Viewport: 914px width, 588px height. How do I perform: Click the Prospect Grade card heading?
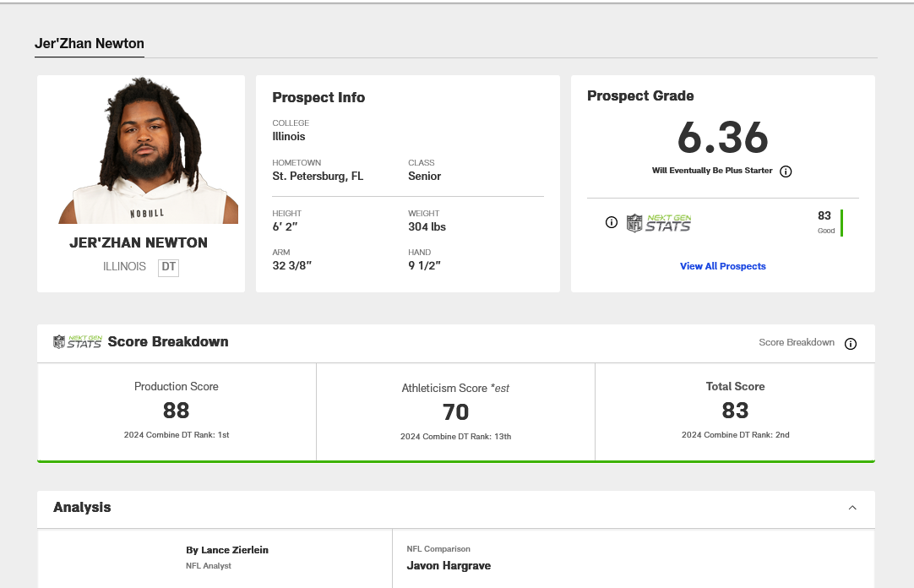[640, 95]
